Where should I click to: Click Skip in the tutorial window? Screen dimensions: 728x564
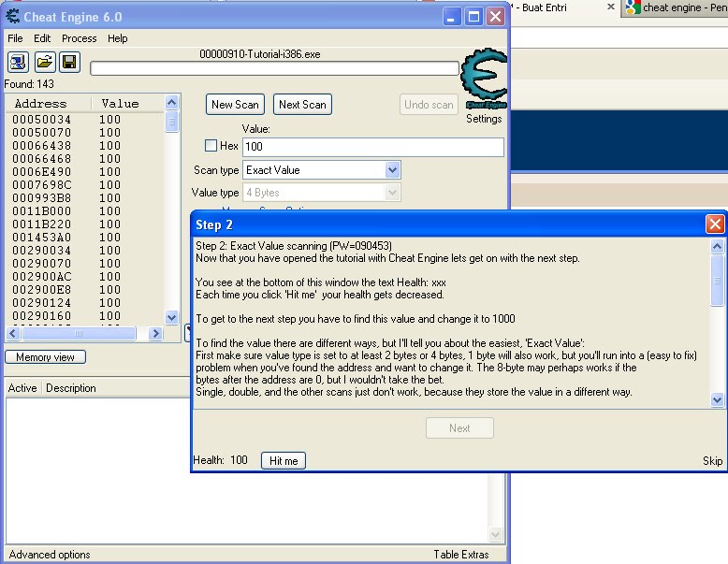pos(712,461)
